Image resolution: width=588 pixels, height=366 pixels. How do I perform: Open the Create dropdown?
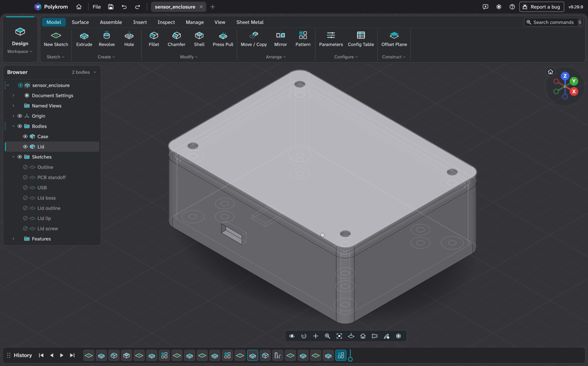click(x=106, y=57)
